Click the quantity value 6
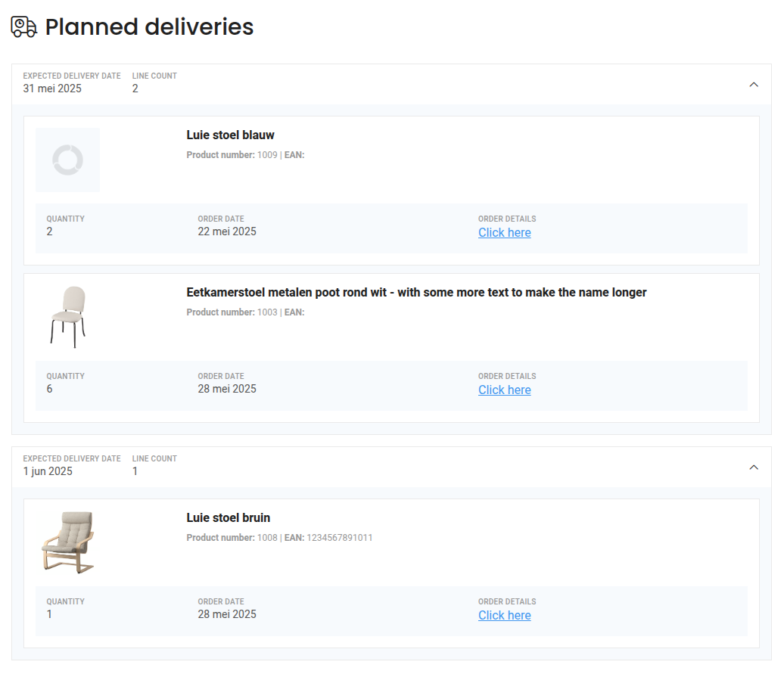The height and width of the screenshot is (674, 784). 50,389
